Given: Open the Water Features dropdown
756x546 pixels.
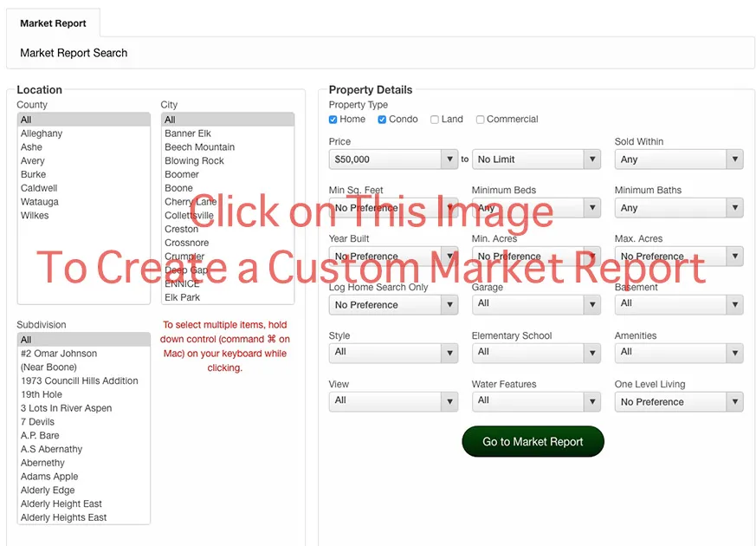Looking at the screenshot, I should (x=536, y=402).
